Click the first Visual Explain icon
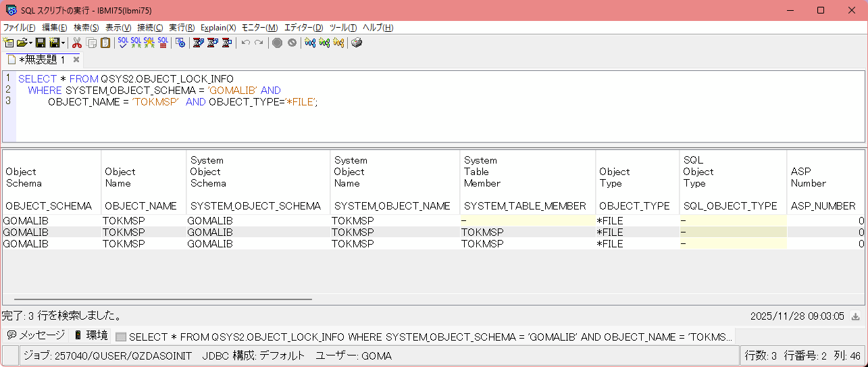This screenshot has height=367, width=868. pos(310,43)
